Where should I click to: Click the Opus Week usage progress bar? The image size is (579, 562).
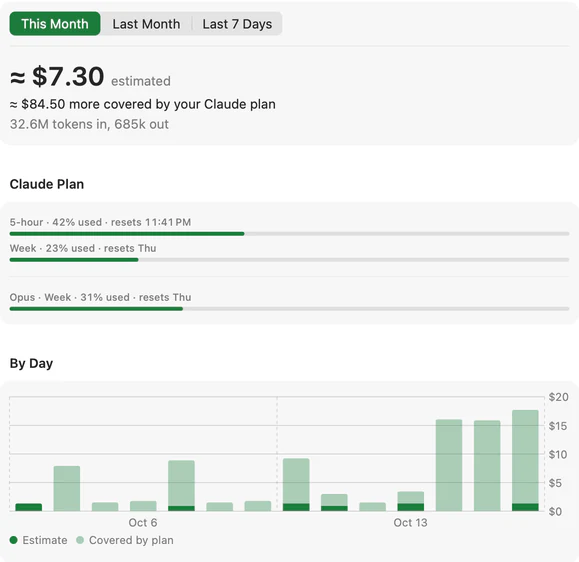pos(289,309)
